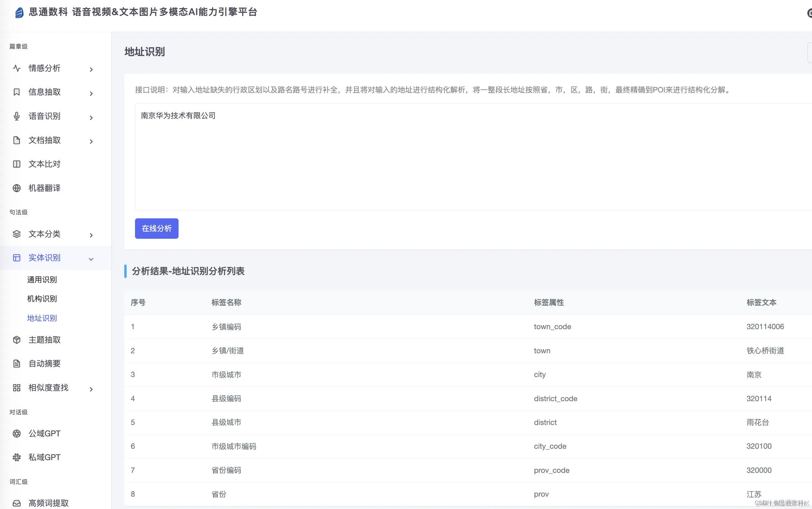Open the 文本比对 menu entry
This screenshot has height=509, width=812.
tap(45, 164)
